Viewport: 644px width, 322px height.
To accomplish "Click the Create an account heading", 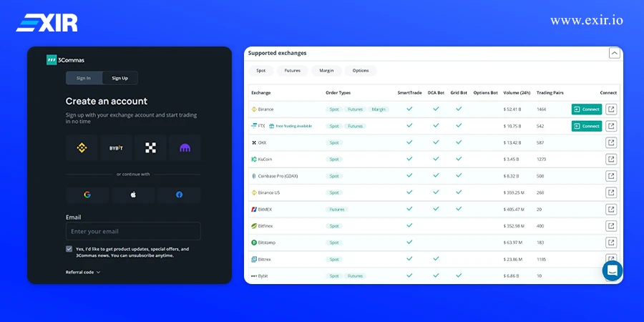I will pyautogui.click(x=107, y=101).
